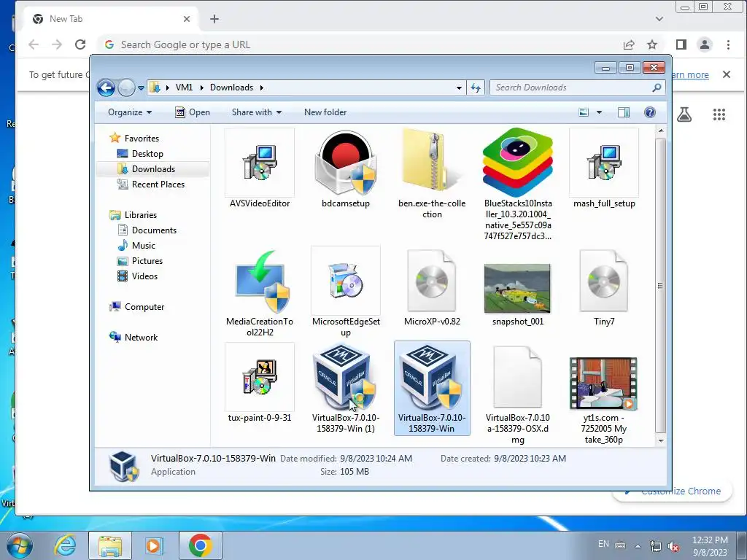Open the Organize menu
Image resolution: width=747 pixels, height=560 pixels.
(x=130, y=112)
